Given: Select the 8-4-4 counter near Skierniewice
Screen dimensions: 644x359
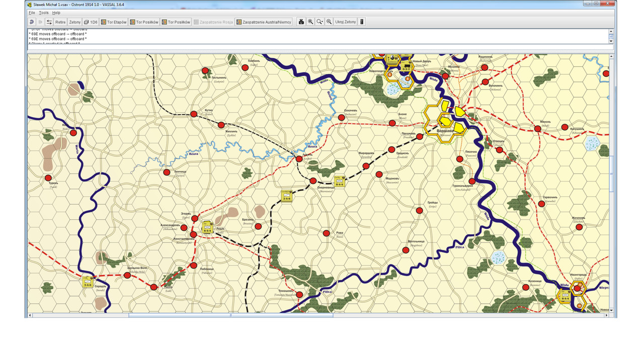Looking at the screenshot, I should coord(340,182).
